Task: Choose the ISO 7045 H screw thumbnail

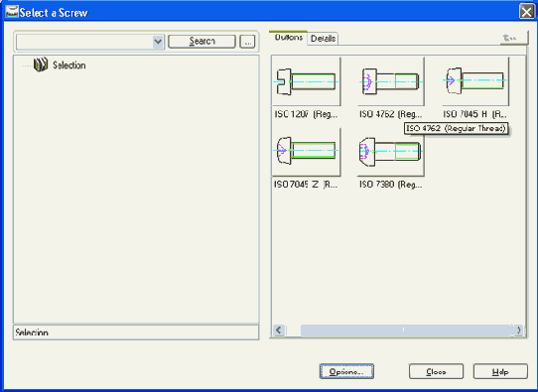Action: (475, 81)
